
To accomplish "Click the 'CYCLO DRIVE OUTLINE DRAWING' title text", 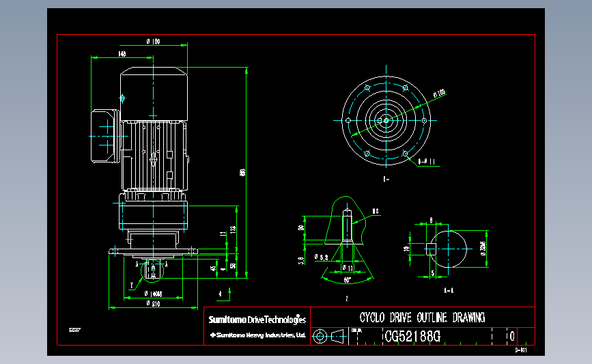I will click(422, 318).
